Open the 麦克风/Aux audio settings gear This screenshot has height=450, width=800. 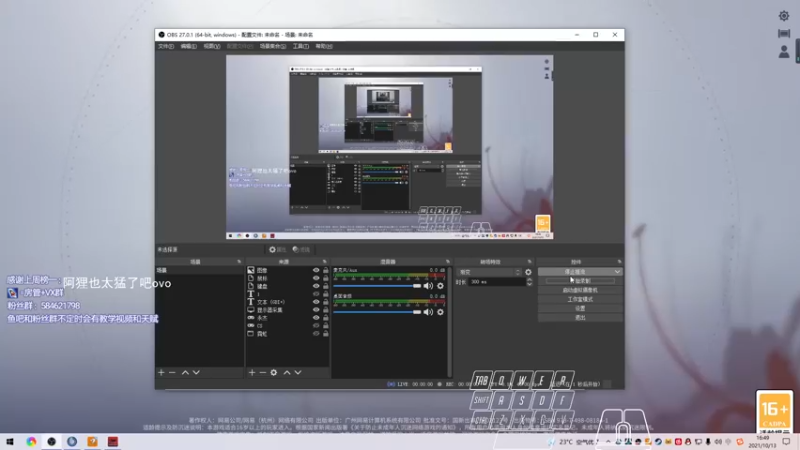tap(440, 286)
